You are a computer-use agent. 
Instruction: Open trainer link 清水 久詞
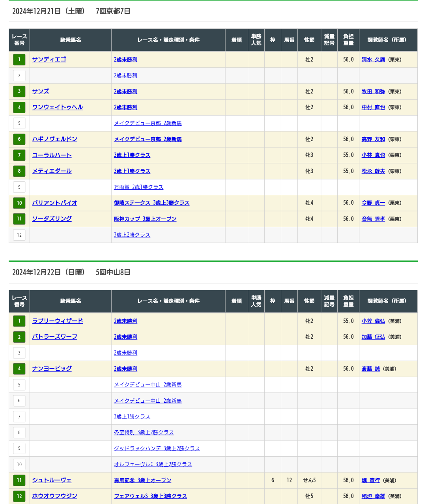[373, 60]
